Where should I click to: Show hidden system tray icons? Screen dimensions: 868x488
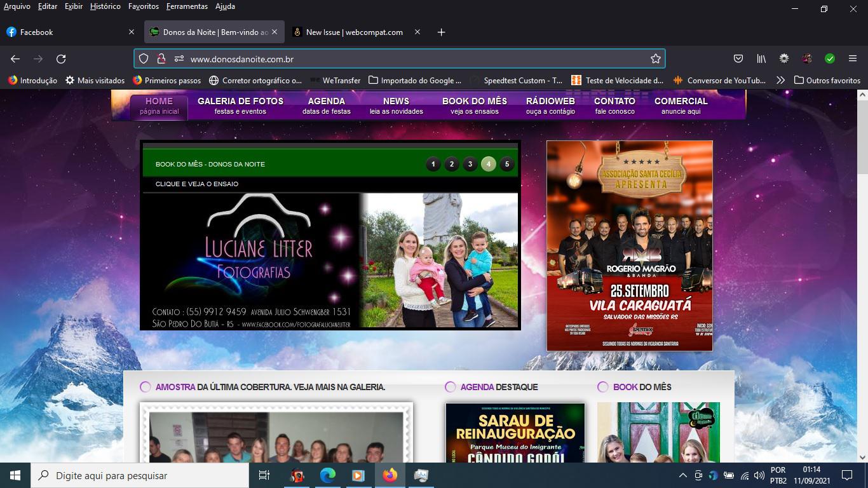click(683, 475)
